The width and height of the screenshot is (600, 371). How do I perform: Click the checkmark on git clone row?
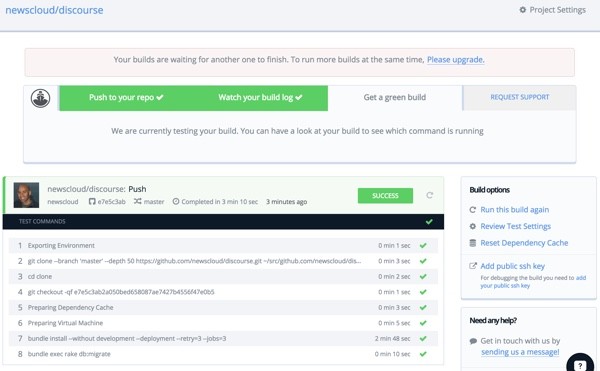tap(423, 261)
